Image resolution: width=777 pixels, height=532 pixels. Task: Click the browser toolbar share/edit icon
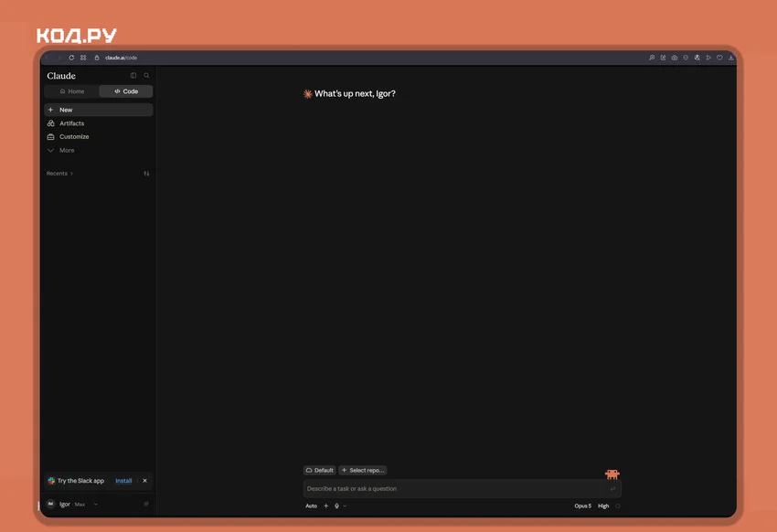point(663,58)
